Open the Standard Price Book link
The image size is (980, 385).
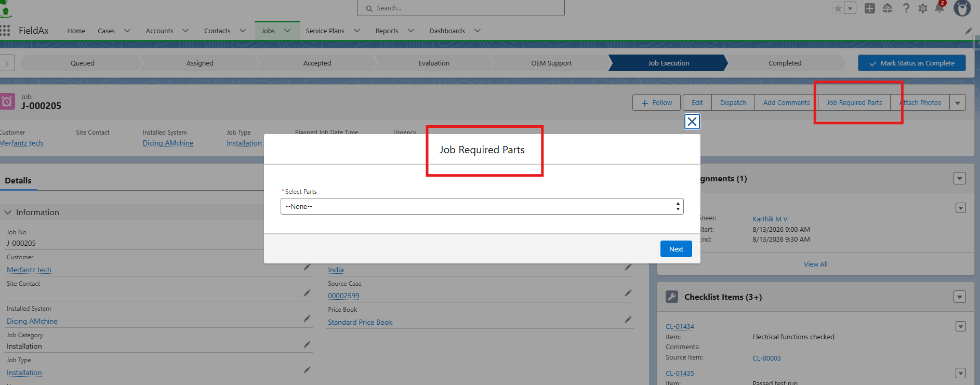pos(360,322)
